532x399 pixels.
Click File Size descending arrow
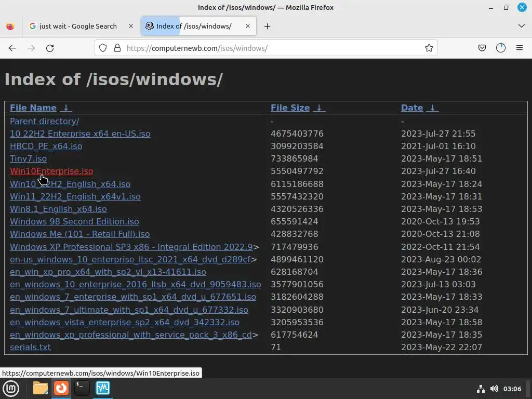[320, 108]
